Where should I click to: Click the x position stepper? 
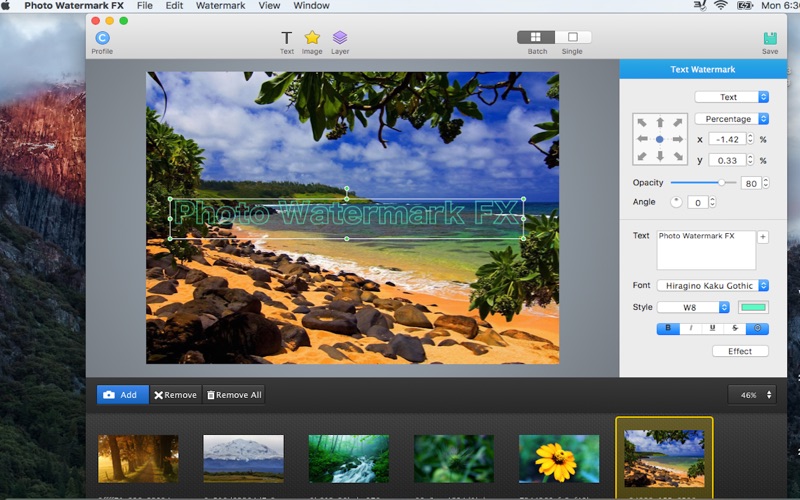[750, 139]
